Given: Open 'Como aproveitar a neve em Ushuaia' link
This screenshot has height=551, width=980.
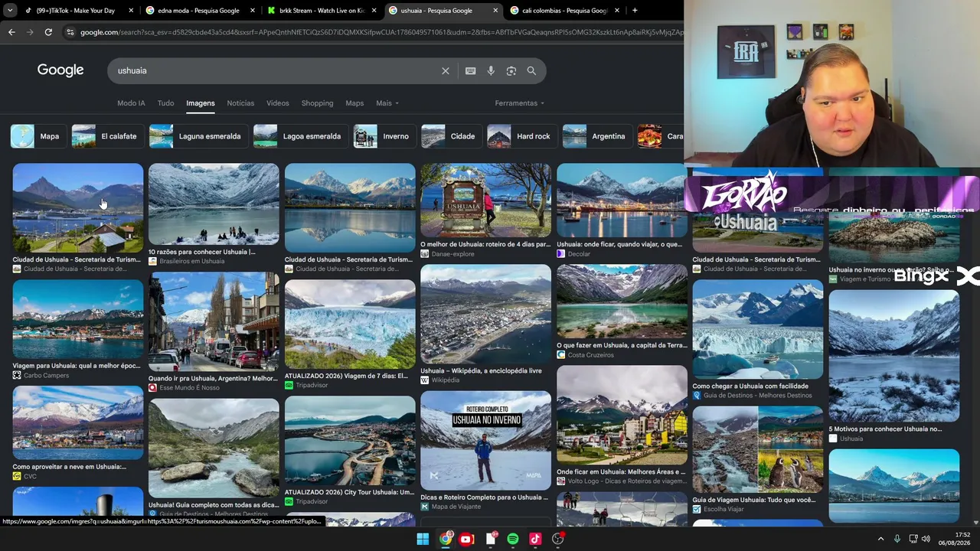Looking at the screenshot, I should coord(70,467).
